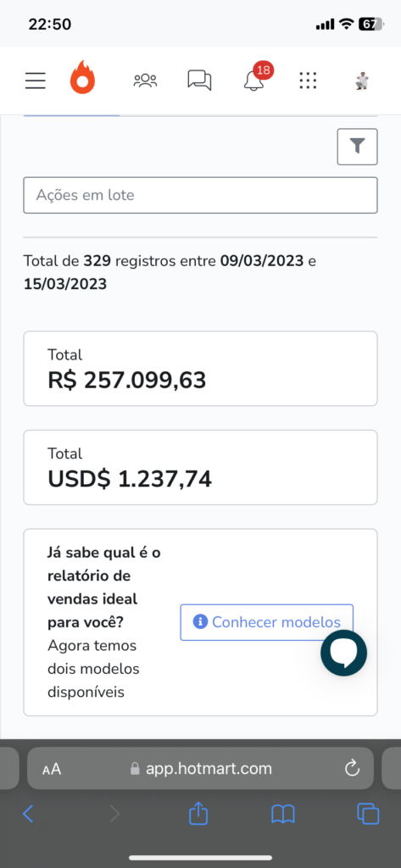This screenshot has width=401, height=868.
Task: Open the hamburger navigation menu
Action: tap(35, 81)
